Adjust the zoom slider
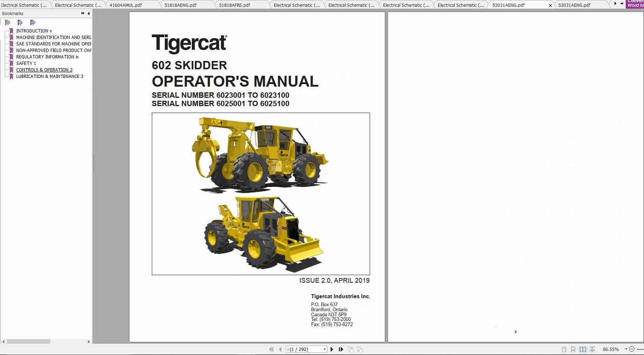Image resolution: width=644 pixels, height=355 pixels. click(641, 349)
